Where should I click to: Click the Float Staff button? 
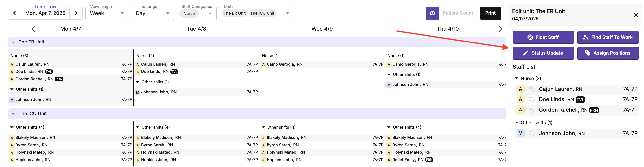tap(543, 37)
